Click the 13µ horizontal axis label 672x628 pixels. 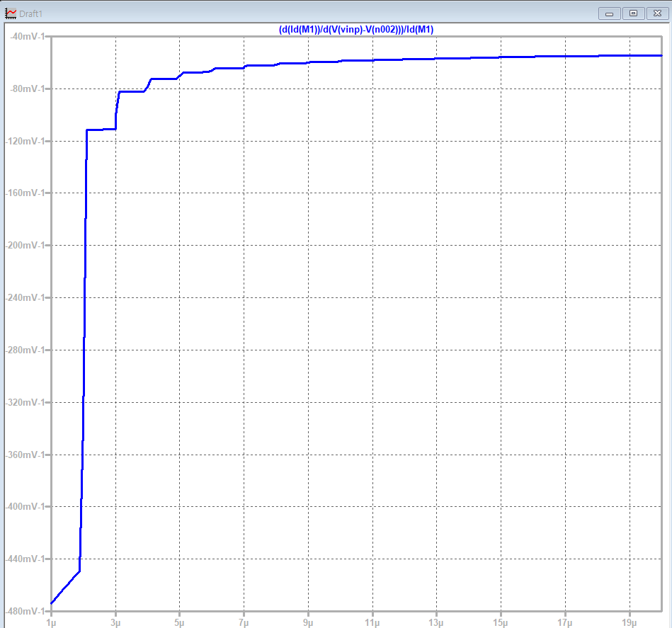tap(436, 623)
